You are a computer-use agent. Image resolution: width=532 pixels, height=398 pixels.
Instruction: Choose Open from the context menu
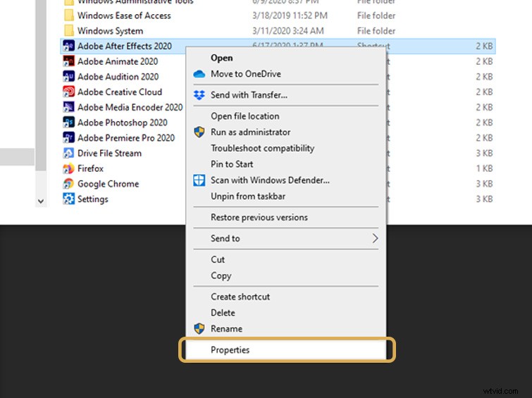(x=221, y=58)
